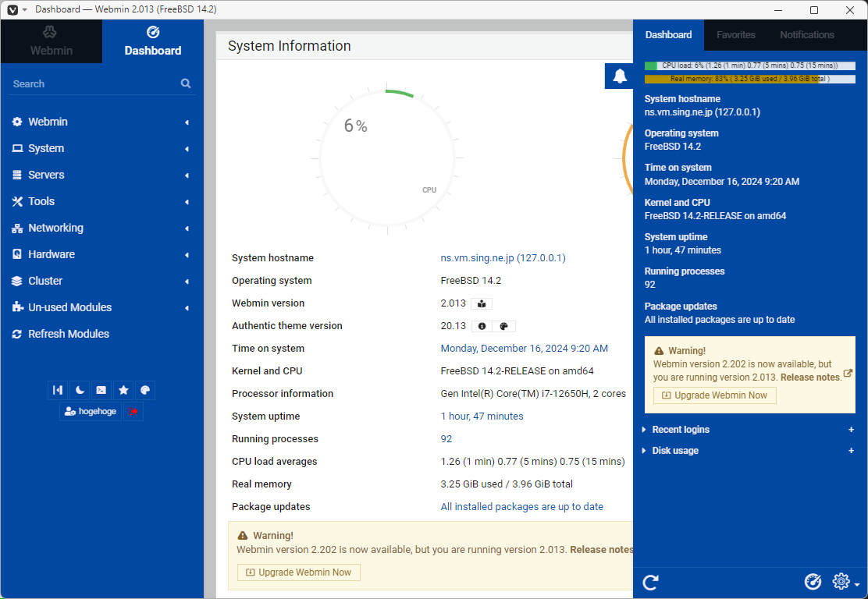Viewport: 868px width, 599px height.
Task: Open the hogehoge user button
Action: (91, 412)
